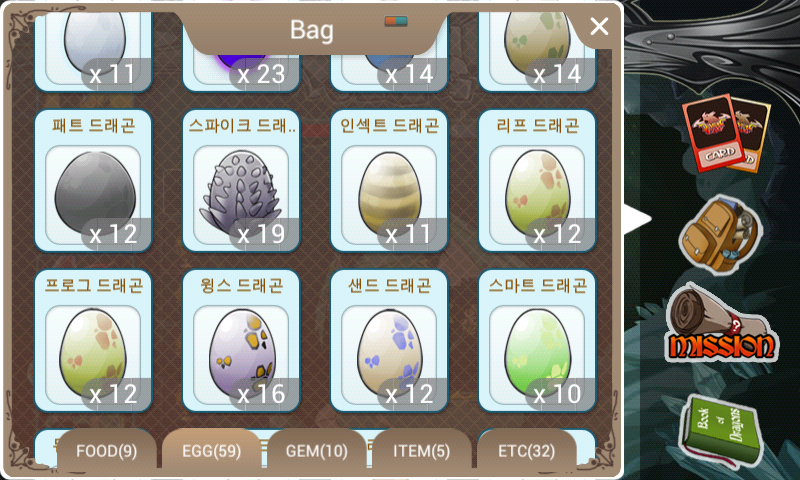Select the 인섹트 드래곤 striped egg
800x480 pixels.
[x=389, y=181]
